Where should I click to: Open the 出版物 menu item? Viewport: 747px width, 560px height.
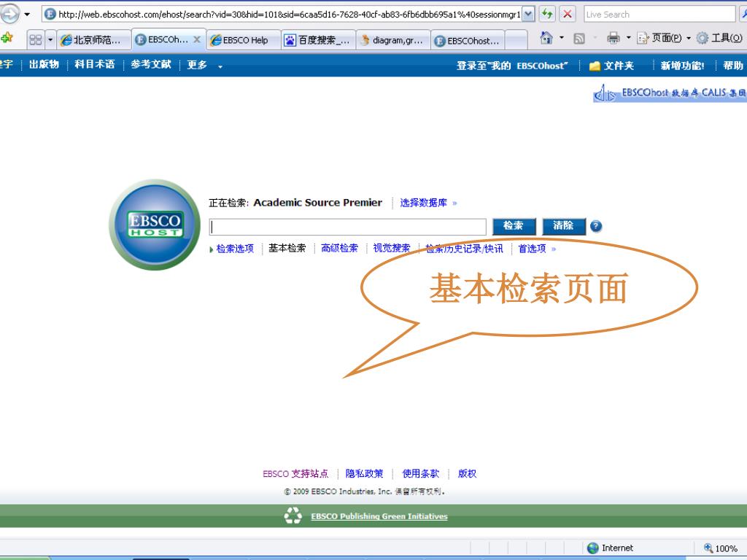pyautogui.click(x=44, y=65)
